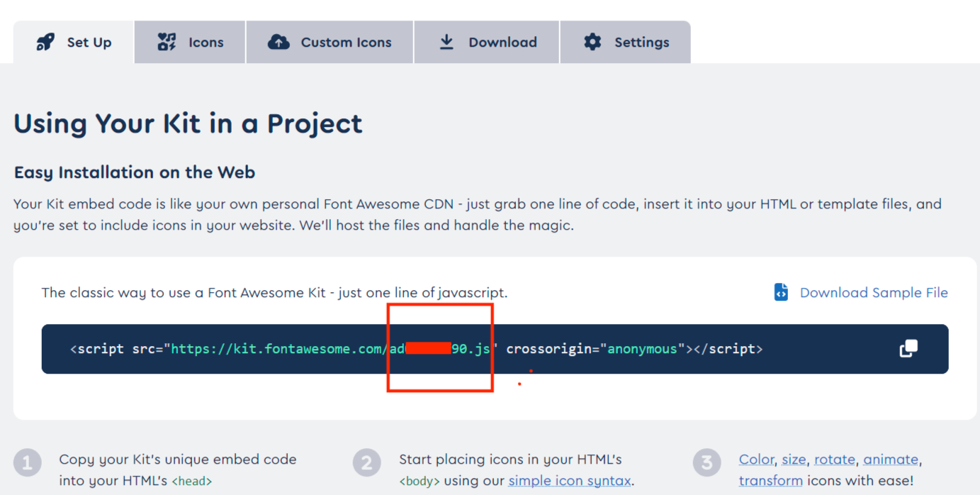Follow the transform link

tap(771, 481)
